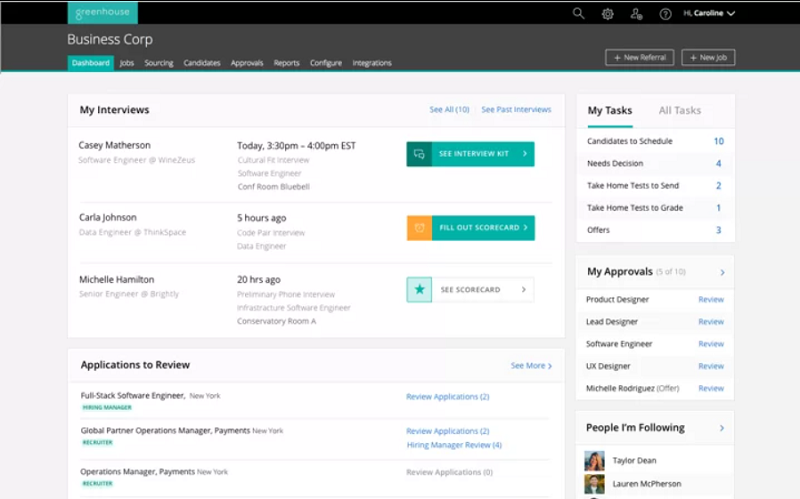Click the orange scorecard reminder icon
Screen dimensions: 800x499
(419, 228)
